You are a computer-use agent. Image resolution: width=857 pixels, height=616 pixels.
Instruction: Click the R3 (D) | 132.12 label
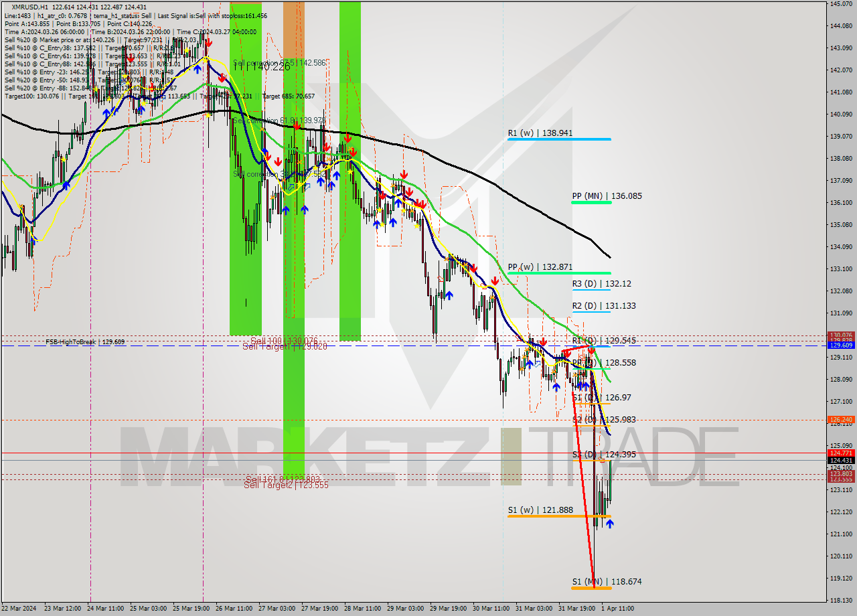pyautogui.click(x=601, y=284)
